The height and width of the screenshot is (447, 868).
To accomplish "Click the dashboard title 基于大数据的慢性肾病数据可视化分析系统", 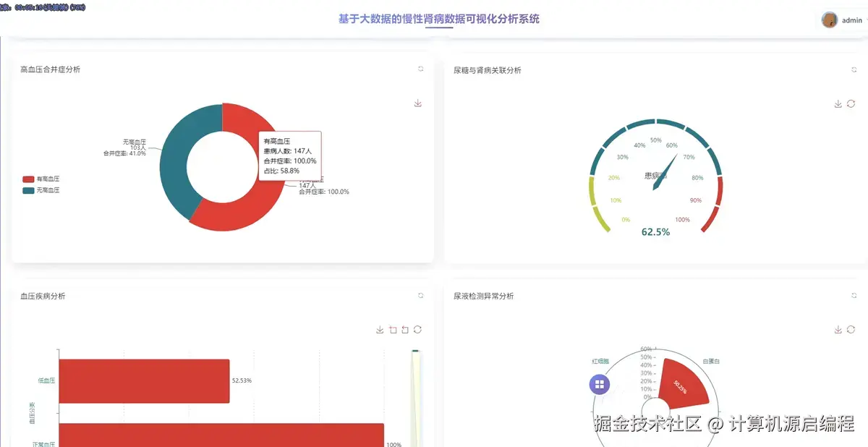I will (x=439, y=19).
